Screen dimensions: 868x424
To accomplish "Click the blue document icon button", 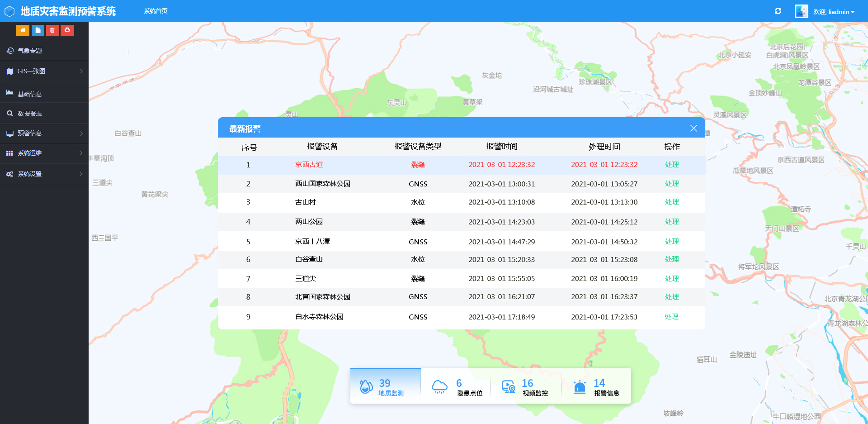I will point(38,30).
